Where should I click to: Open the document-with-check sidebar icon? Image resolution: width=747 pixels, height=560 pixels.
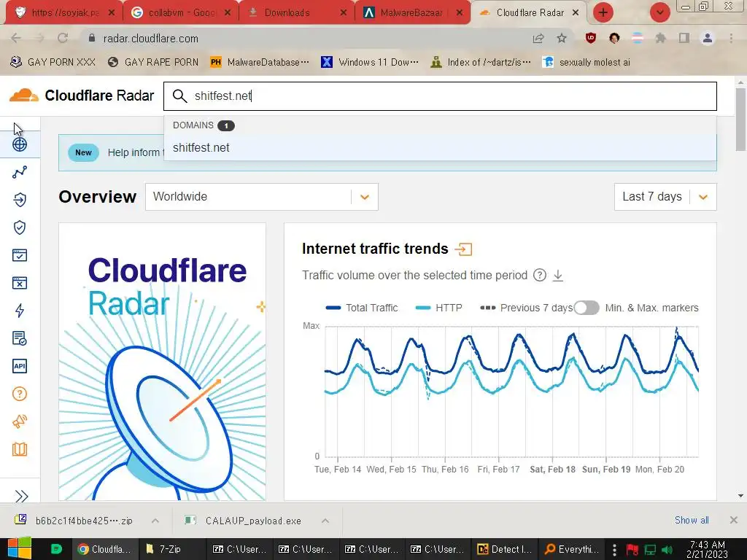point(20,338)
